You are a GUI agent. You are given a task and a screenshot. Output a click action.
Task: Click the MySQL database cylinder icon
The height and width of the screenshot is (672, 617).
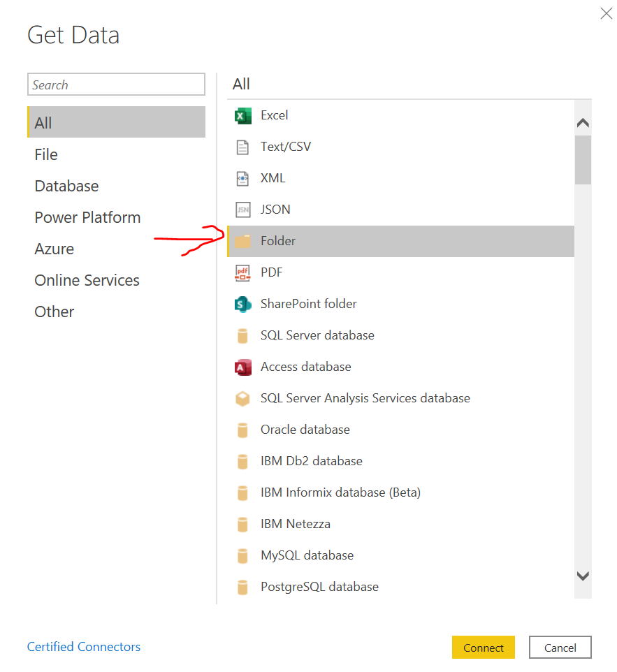click(x=242, y=556)
